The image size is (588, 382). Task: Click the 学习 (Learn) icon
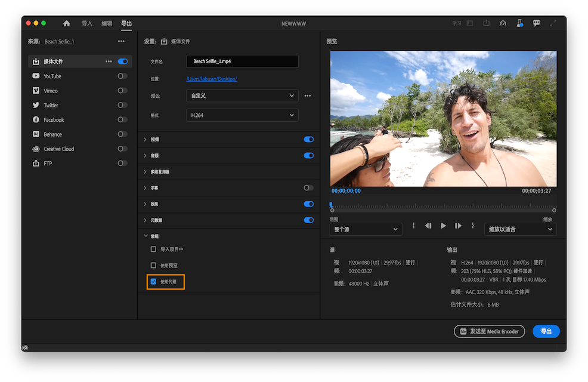coord(456,23)
